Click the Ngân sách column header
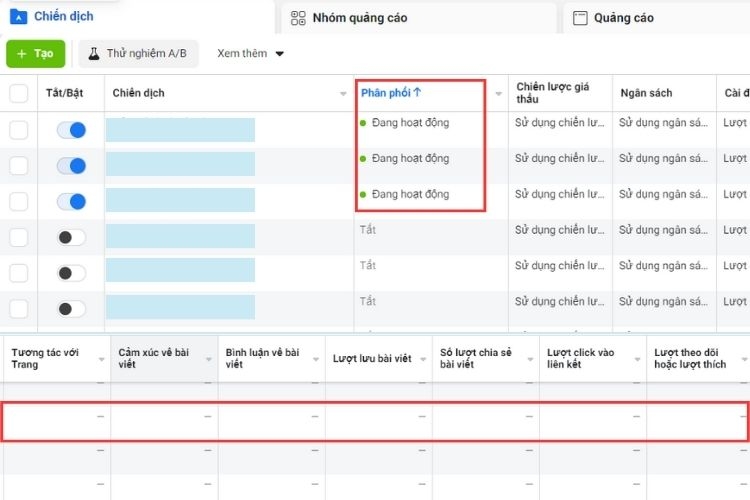The height and width of the screenshot is (500, 750). [x=646, y=93]
